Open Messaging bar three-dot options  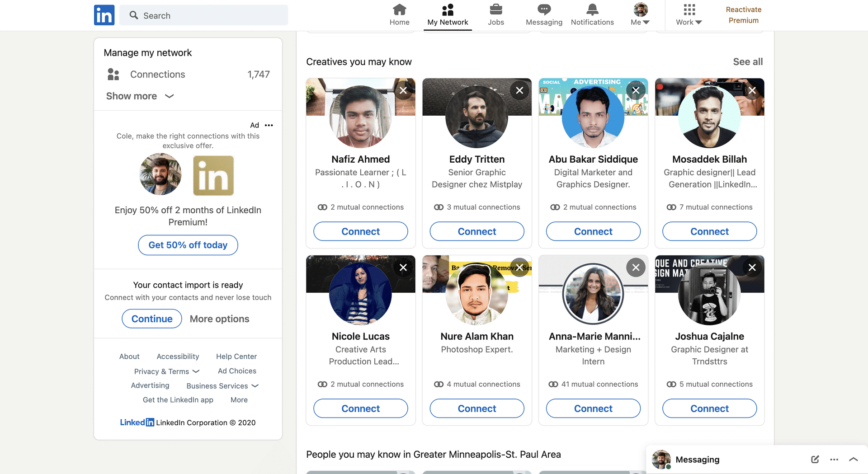click(x=834, y=460)
